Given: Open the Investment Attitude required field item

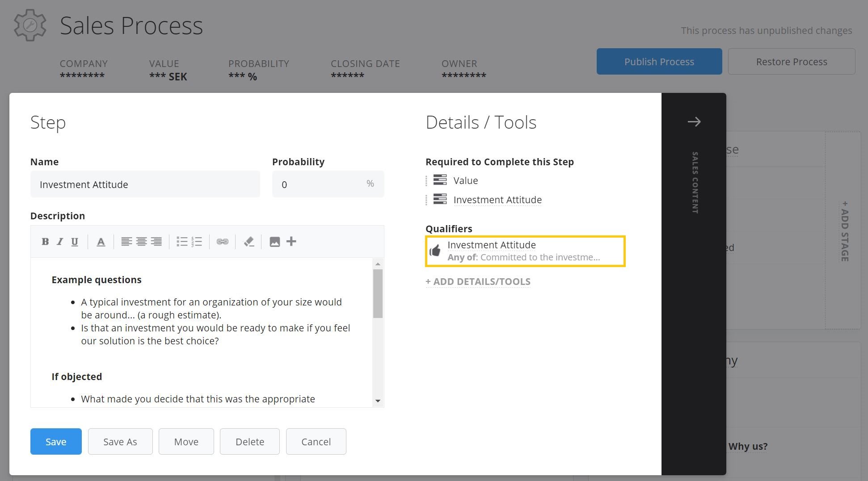Looking at the screenshot, I should click(497, 200).
